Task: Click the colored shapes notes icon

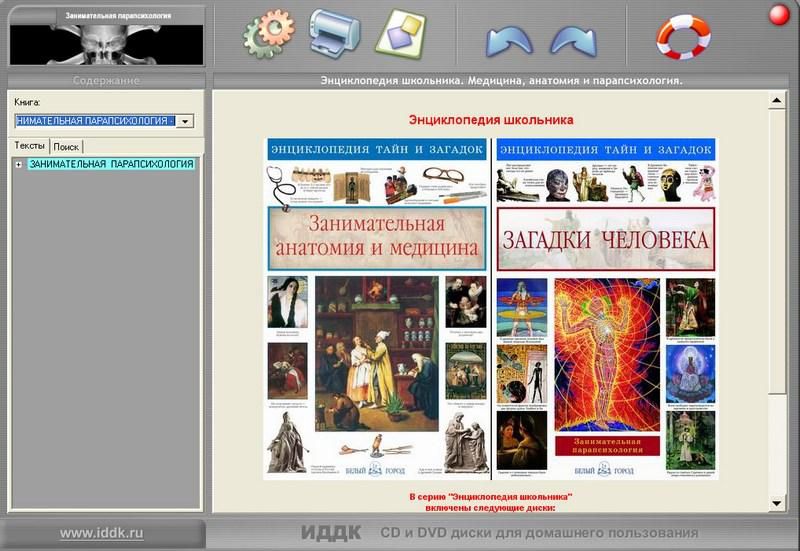Action: click(x=399, y=33)
